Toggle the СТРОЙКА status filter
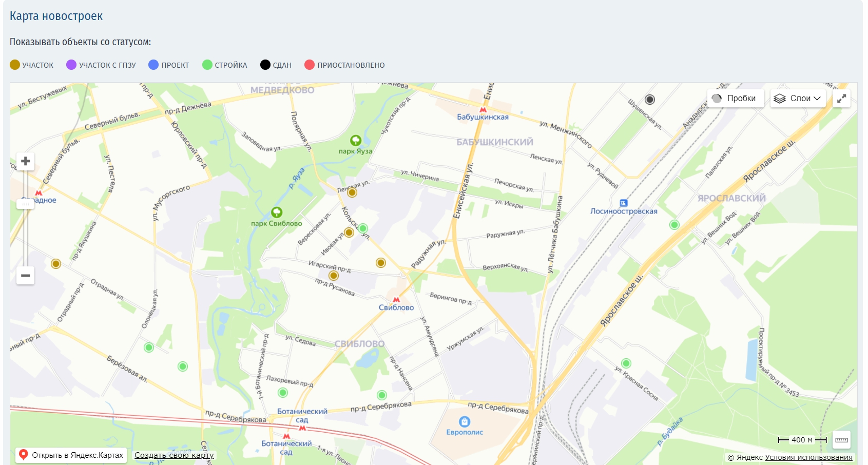The width and height of the screenshot is (868, 465). pos(225,65)
